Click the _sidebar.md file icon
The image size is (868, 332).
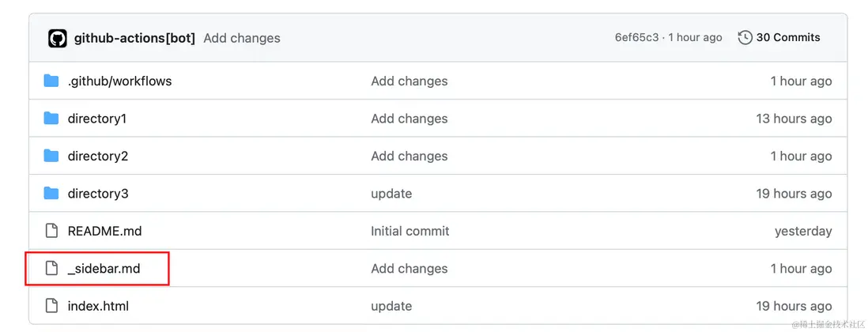tap(51, 269)
